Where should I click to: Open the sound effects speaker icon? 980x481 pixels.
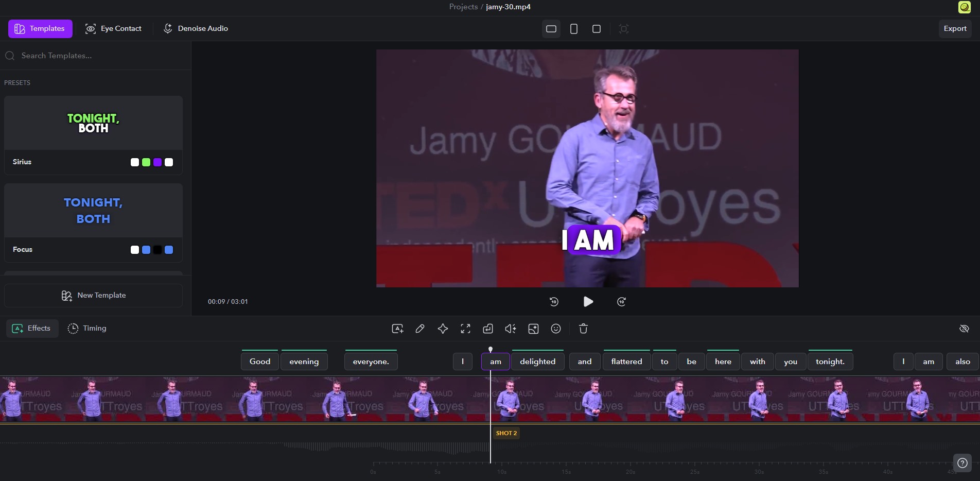(511, 329)
